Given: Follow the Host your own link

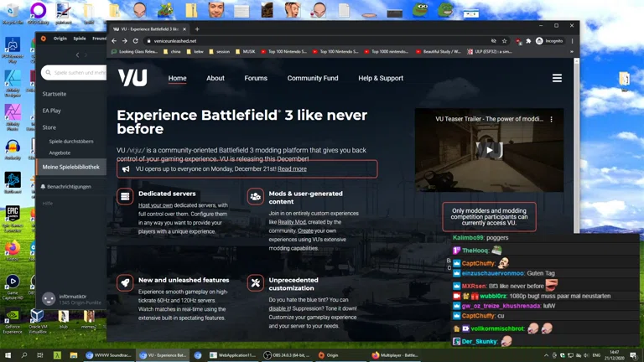Looking at the screenshot, I should coord(155,205).
